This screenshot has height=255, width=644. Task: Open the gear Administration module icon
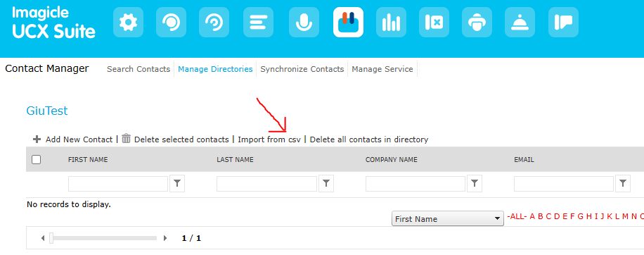tap(128, 23)
